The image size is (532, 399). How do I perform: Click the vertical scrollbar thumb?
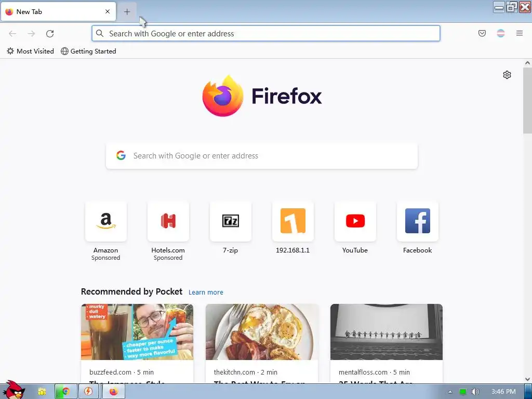[x=527, y=100]
